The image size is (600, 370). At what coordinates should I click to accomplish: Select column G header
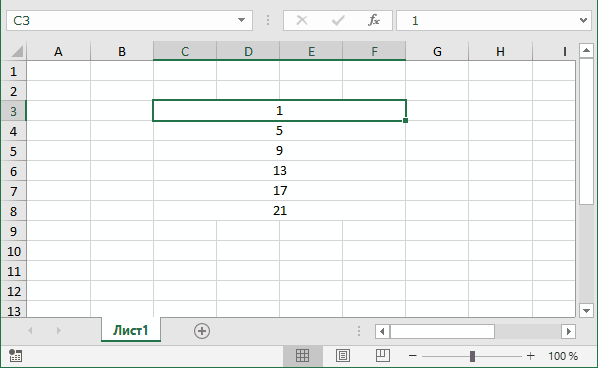(x=437, y=51)
